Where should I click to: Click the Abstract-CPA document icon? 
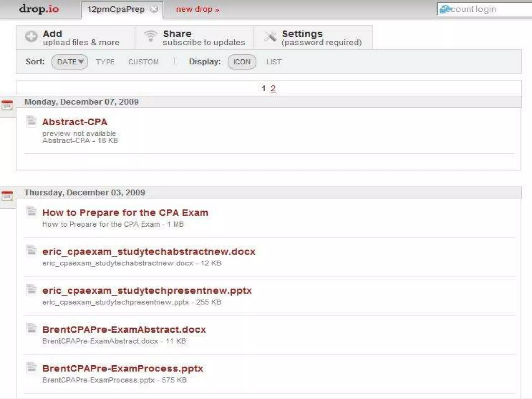(32, 121)
